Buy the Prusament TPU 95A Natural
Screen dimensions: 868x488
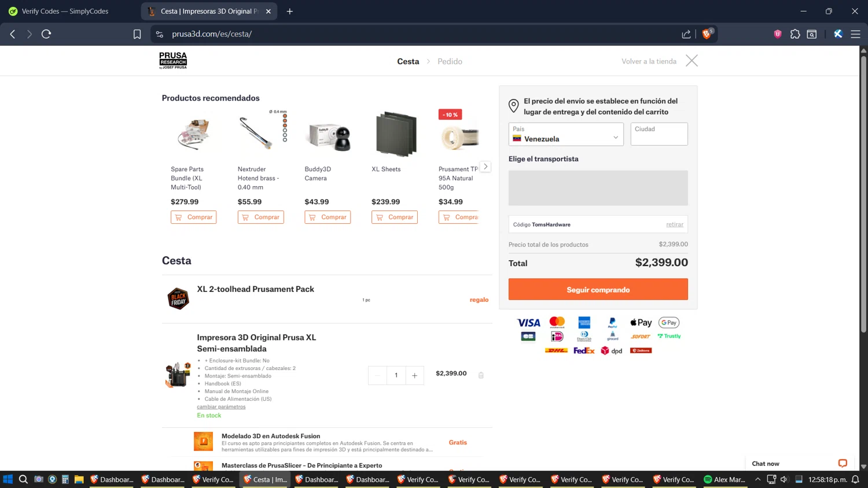[x=459, y=217]
